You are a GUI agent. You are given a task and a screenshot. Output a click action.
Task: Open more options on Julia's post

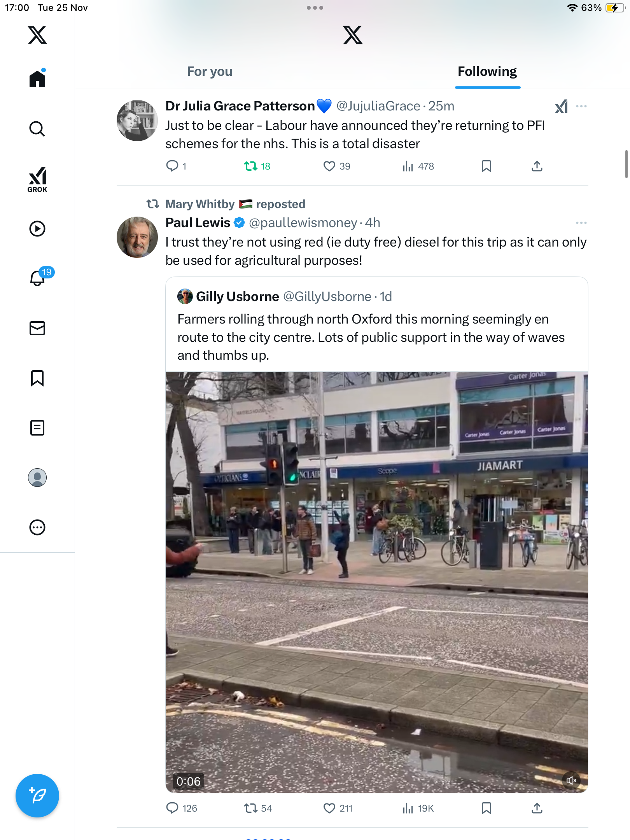(581, 106)
